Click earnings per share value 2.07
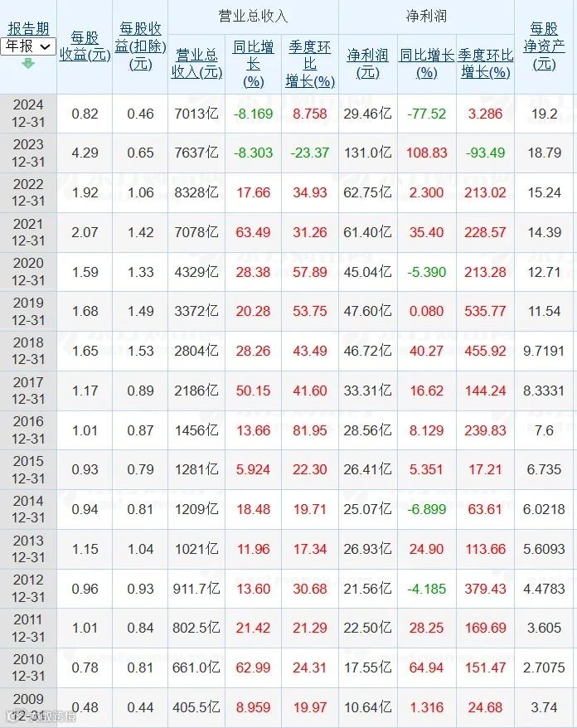This screenshot has height=728, width=577. (x=85, y=232)
